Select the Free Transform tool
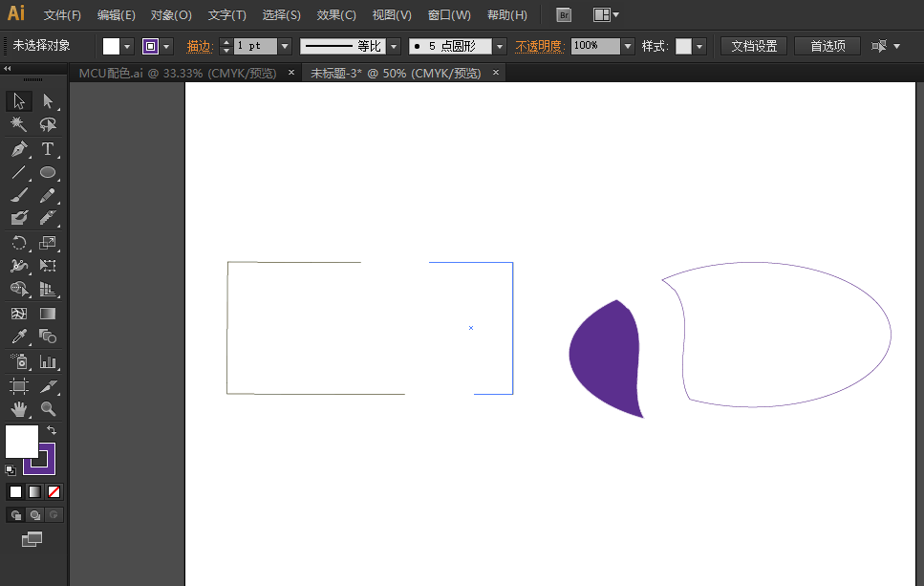Screen dimensions: 924x586 pos(48,266)
